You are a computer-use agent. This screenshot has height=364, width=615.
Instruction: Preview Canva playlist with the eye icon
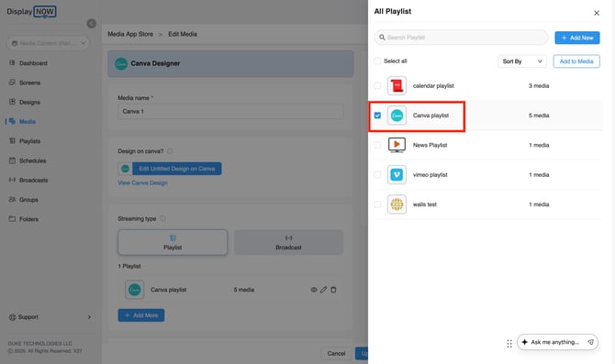tap(314, 290)
